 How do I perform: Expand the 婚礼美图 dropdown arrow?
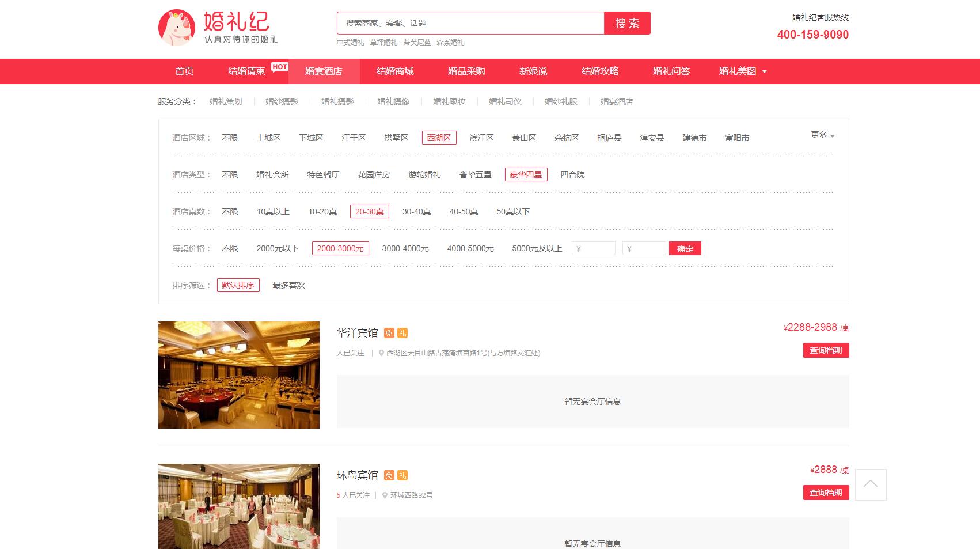click(765, 72)
